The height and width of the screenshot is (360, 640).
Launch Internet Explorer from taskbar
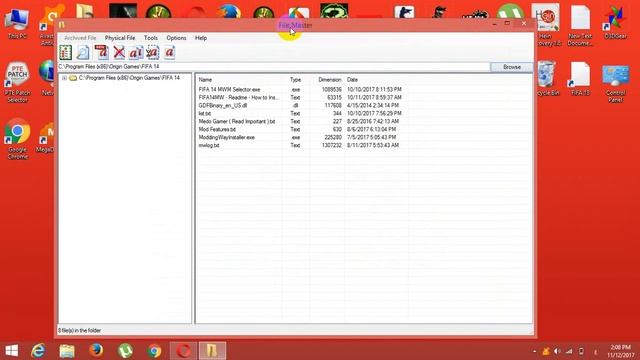click(x=38, y=351)
